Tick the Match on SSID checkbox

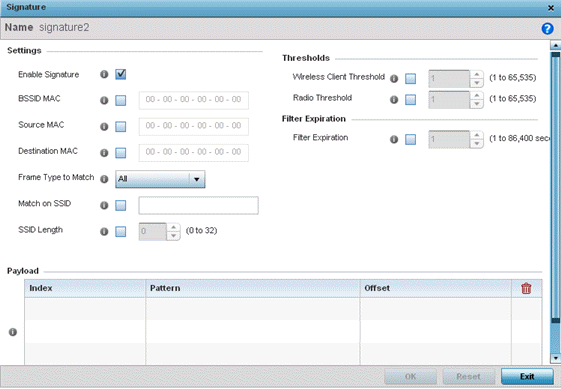(x=121, y=205)
